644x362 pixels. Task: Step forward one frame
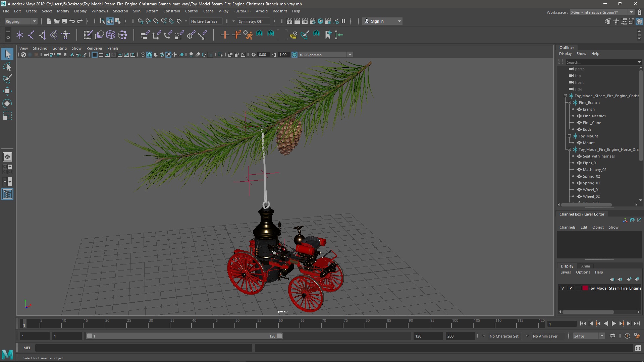click(629, 323)
